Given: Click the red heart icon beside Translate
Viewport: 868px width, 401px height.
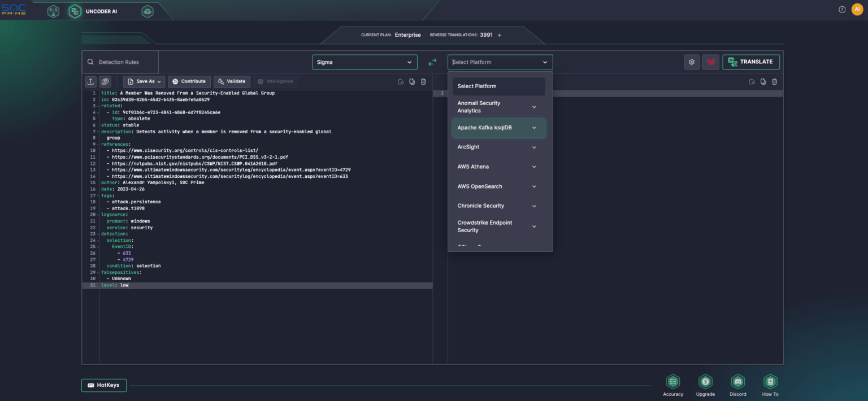Looking at the screenshot, I should pos(711,62).
